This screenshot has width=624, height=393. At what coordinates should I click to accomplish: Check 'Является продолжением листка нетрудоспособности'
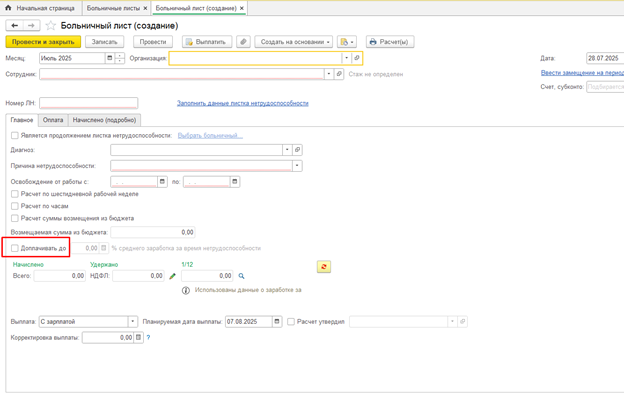[x=15, y=136]
